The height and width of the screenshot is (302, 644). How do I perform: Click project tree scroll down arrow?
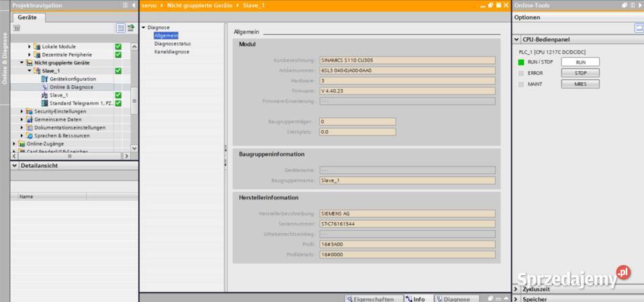134,148
